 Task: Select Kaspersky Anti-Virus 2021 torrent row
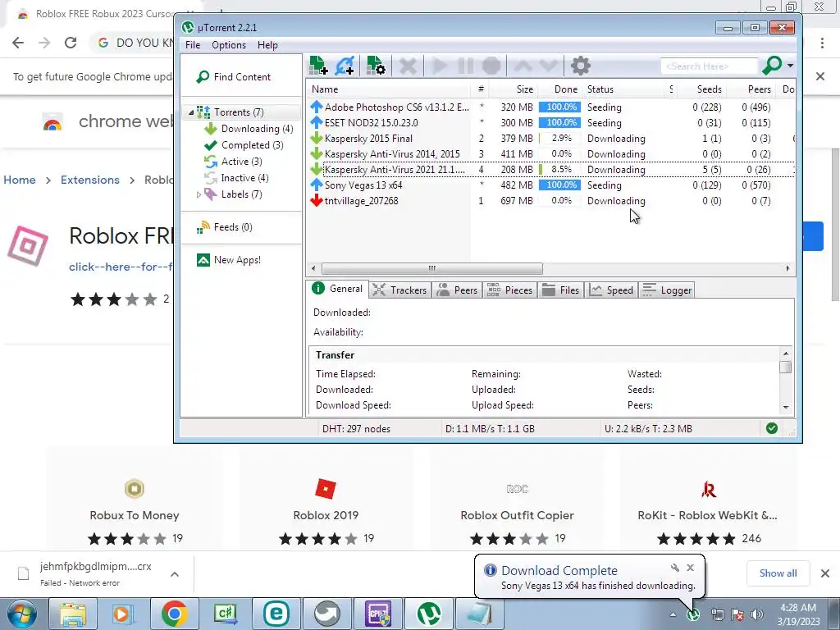click(x=550, y=169)
